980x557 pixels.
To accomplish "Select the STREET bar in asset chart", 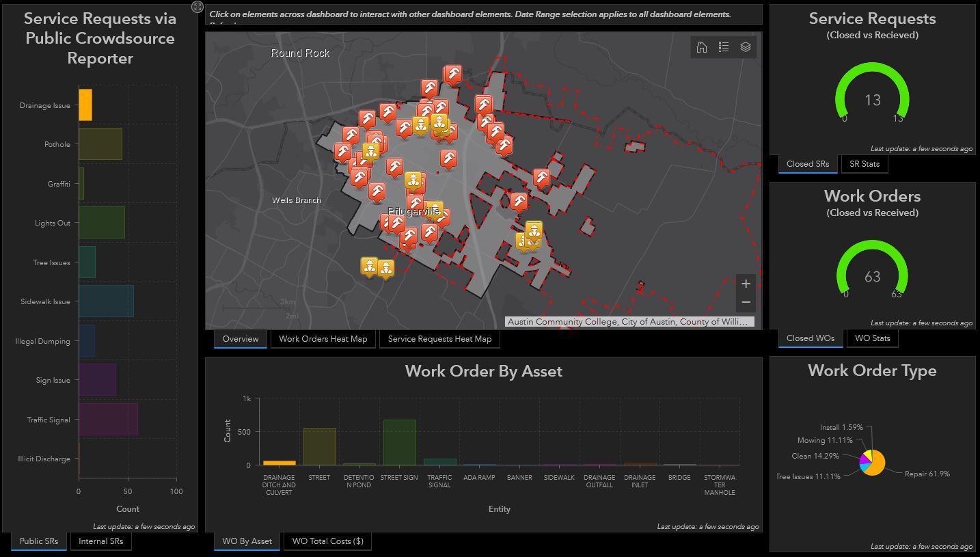I will pos(319,447).
